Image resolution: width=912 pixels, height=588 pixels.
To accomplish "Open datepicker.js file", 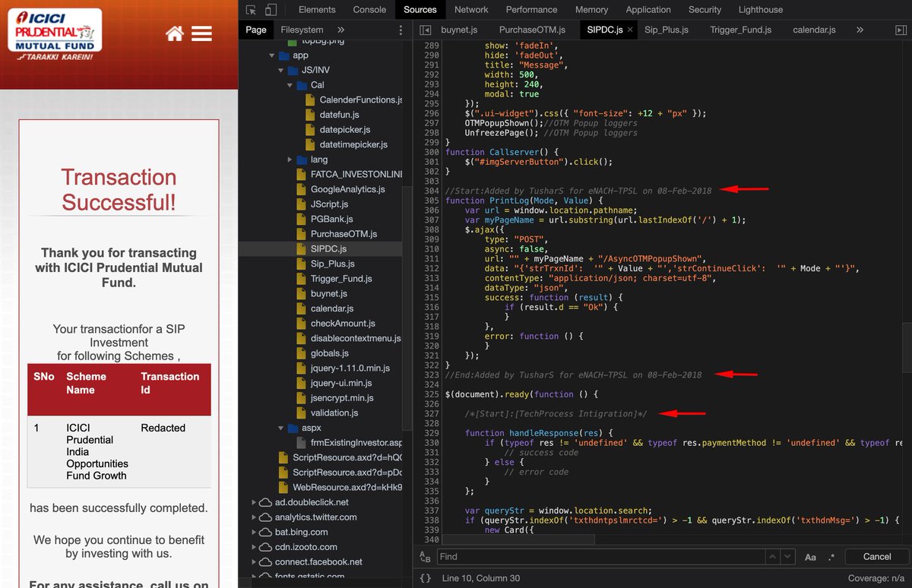I will pyautogui.click(x=344, y=130).
